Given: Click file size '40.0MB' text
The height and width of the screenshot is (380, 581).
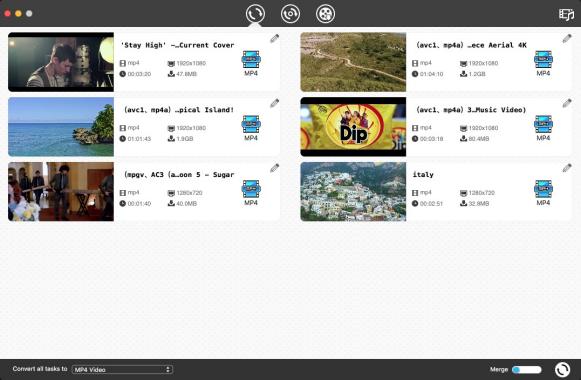Looking at the screenshot, I should [x=186, y=204].
